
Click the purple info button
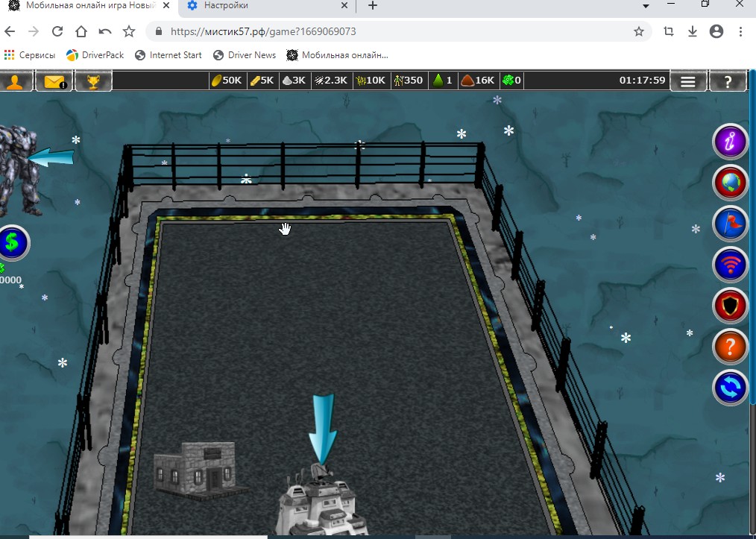point(730,142)
